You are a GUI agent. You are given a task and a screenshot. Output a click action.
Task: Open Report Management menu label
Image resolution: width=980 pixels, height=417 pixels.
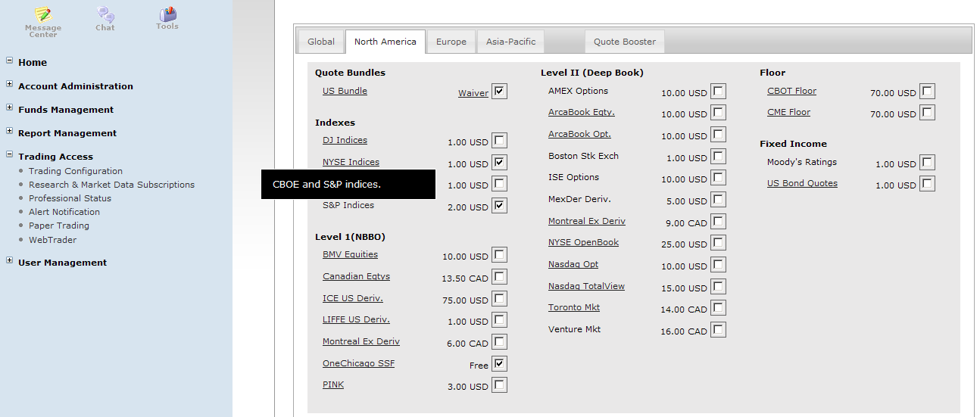67,133
